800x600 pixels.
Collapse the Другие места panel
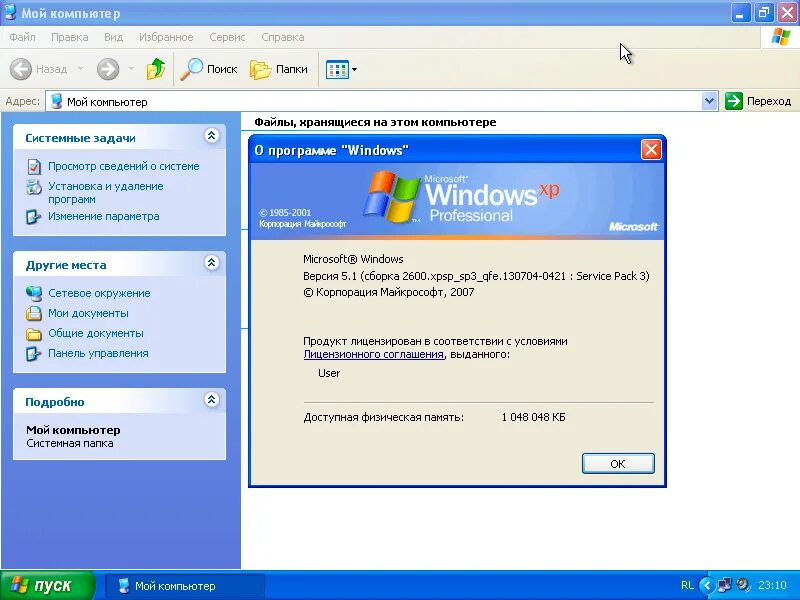212,263
